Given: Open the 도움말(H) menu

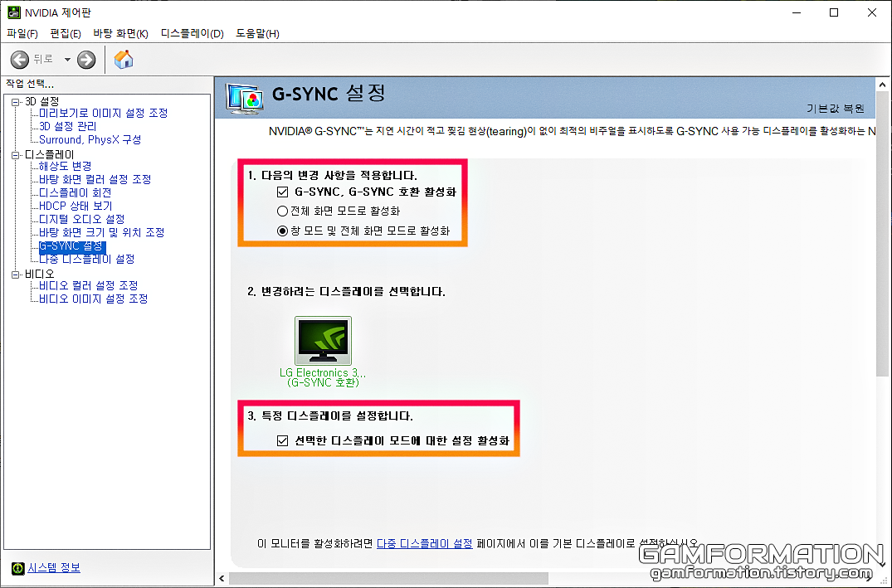Looking at the screenshot, I should [x=258, y=33].
